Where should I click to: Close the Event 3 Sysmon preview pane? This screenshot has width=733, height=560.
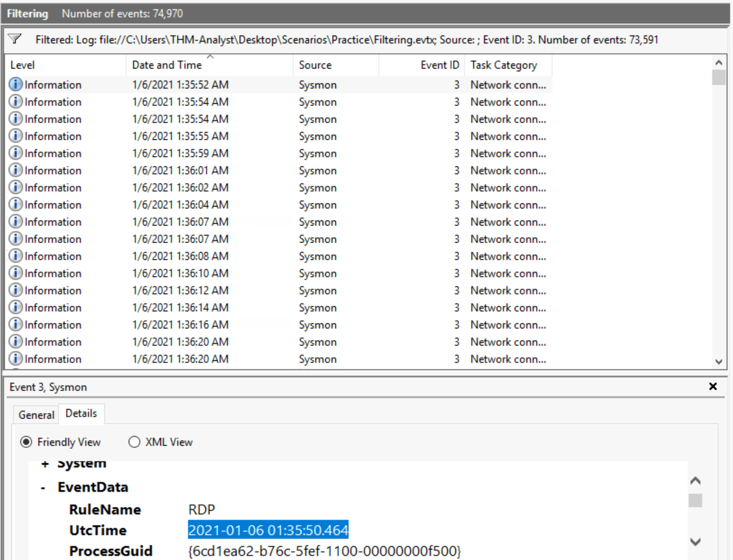tap(713, 386)
